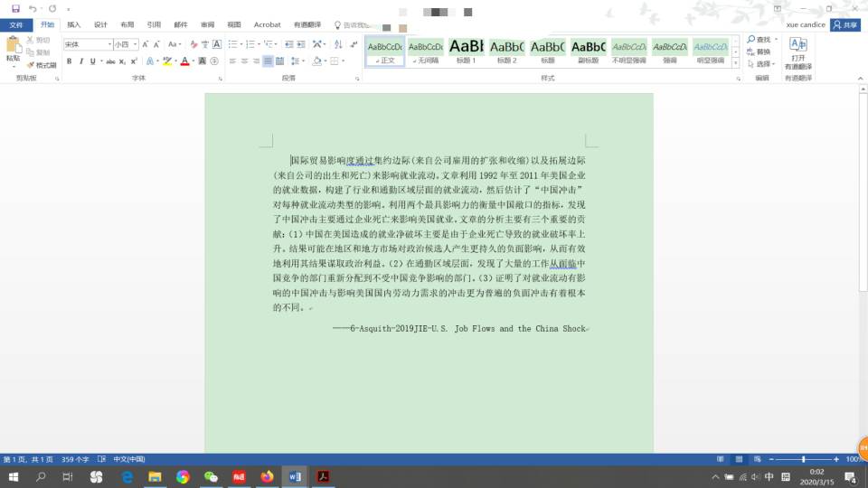Toggle the Justify alignment button
The image size is (868, 488).
269,61
